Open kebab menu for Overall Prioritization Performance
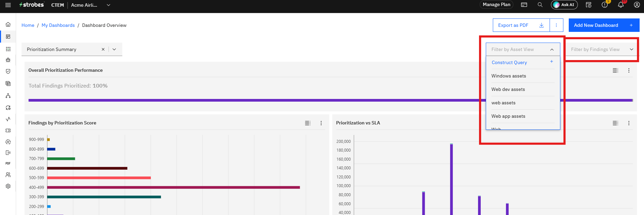 click(x=629, y=70)
